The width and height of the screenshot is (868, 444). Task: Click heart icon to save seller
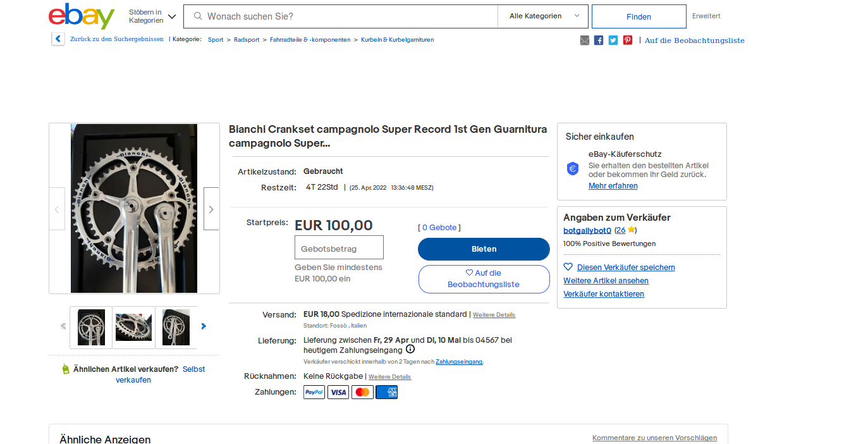click(568, 267)
